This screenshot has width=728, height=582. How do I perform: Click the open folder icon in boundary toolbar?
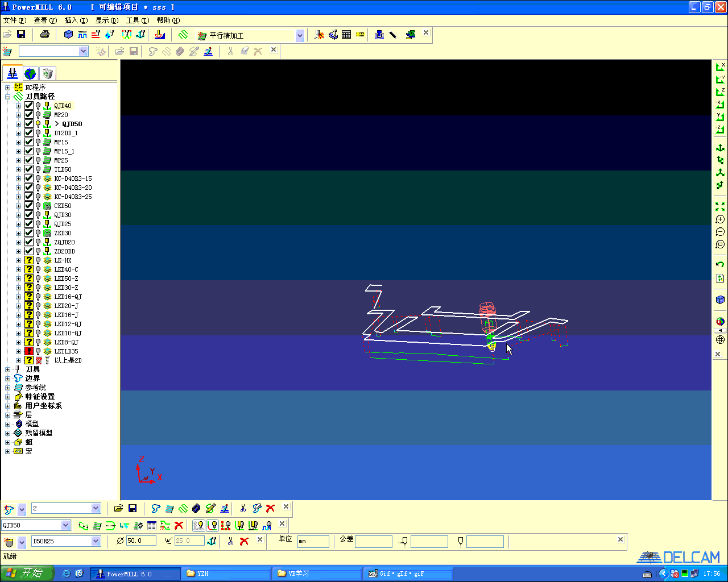click(x=118, y=508)
